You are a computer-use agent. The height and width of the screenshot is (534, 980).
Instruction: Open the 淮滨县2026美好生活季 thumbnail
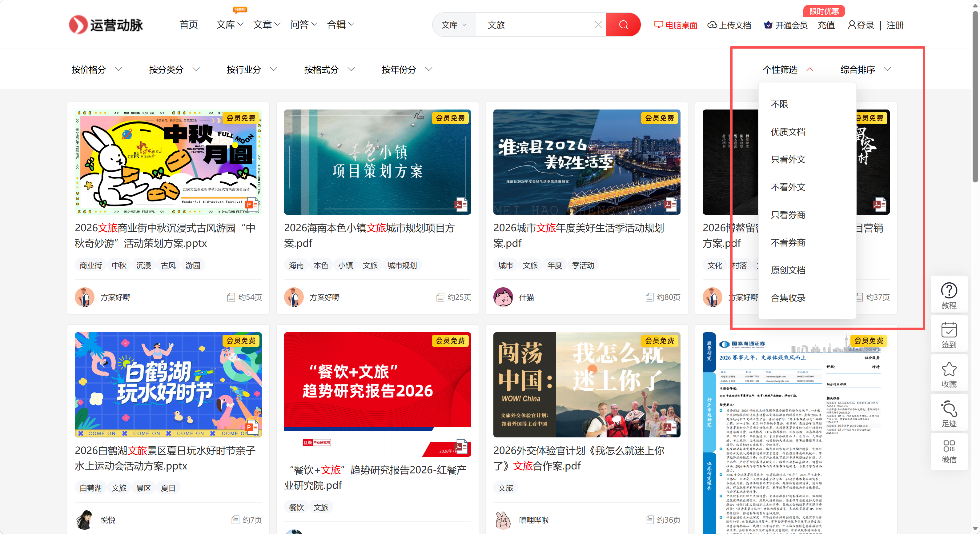coord(587,162)
